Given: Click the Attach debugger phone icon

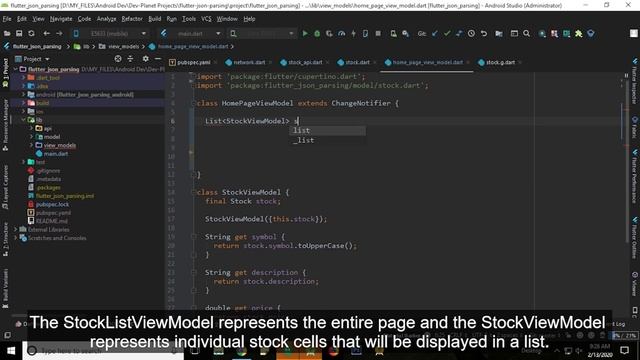Looking at the screenshot, I should point(365,33).
